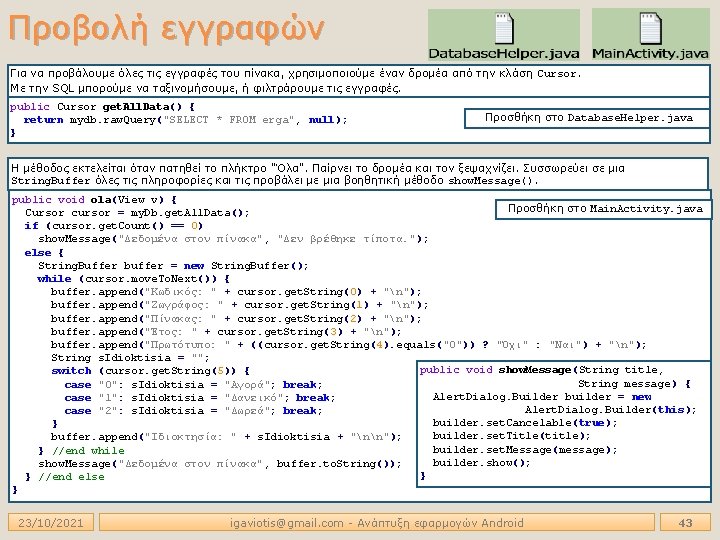The width and height of the screenshot is (720, 540).
Task: Click the buffer.append 'Πίνακας' line
Action: click(x=236, y=319)
